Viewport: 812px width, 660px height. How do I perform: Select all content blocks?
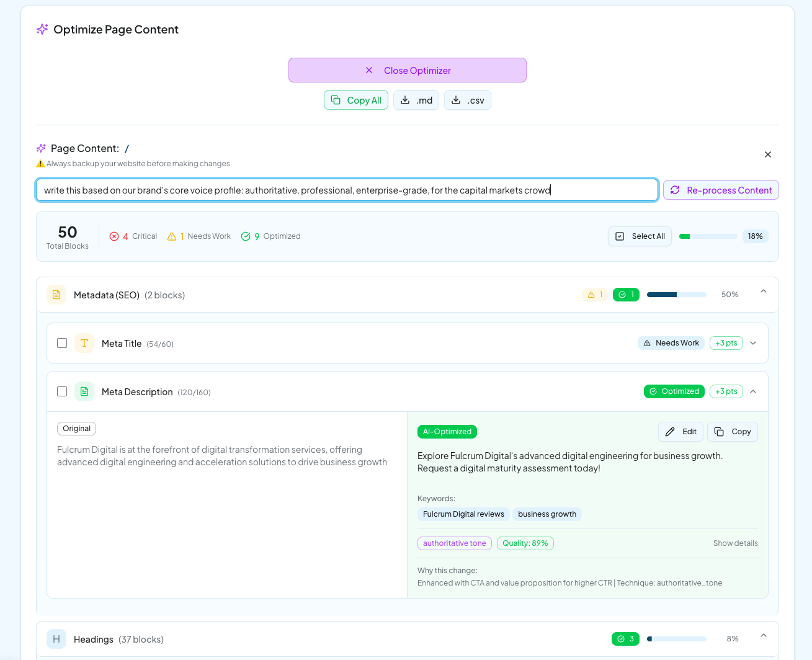coord(640,236)
